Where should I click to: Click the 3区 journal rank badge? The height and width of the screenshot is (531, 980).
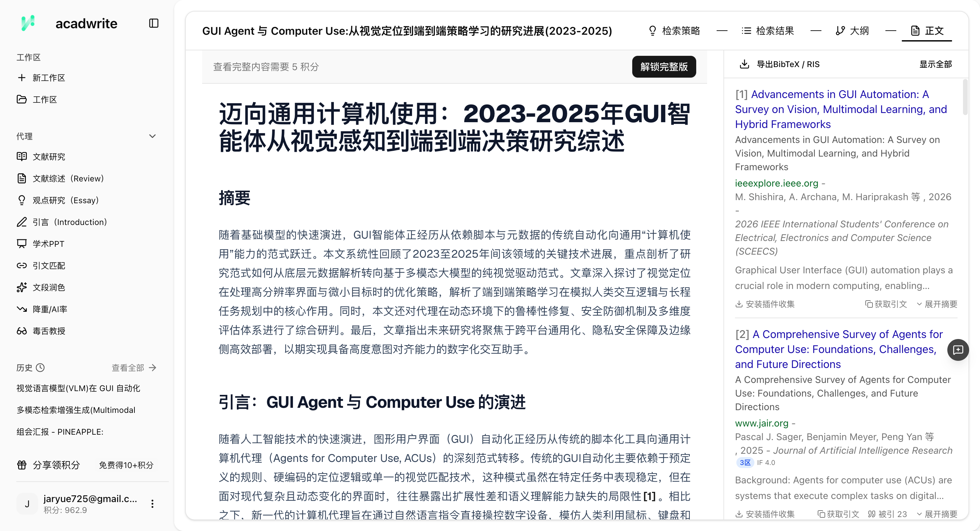click(745, 463)
